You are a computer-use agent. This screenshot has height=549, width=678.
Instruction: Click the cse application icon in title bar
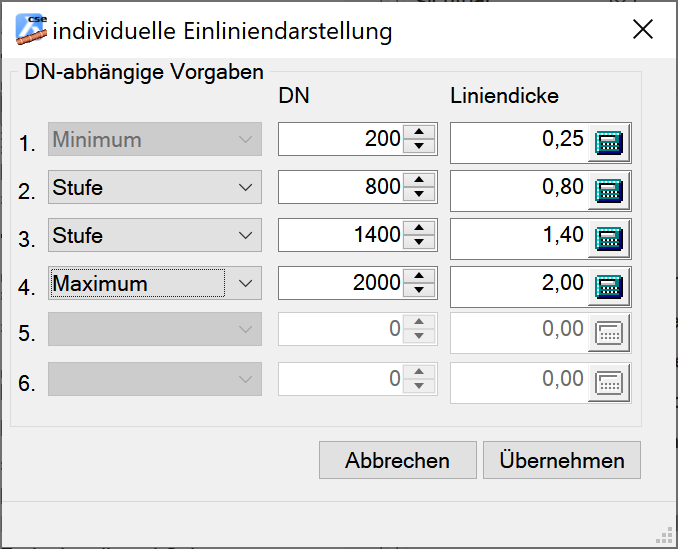point(31,30)
